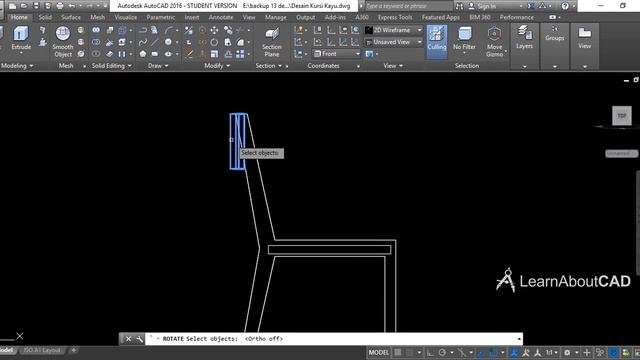Click the Undo arrow icon

coord(72,6)
